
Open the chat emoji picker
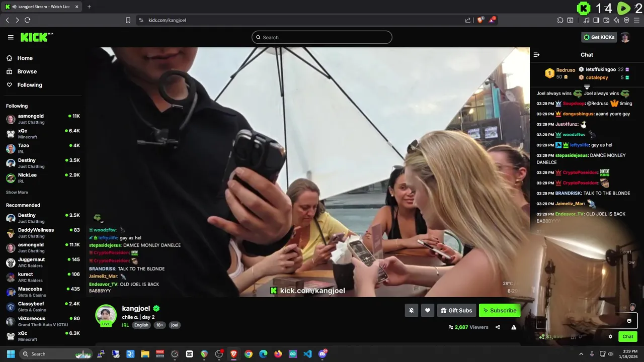(629, 321)
